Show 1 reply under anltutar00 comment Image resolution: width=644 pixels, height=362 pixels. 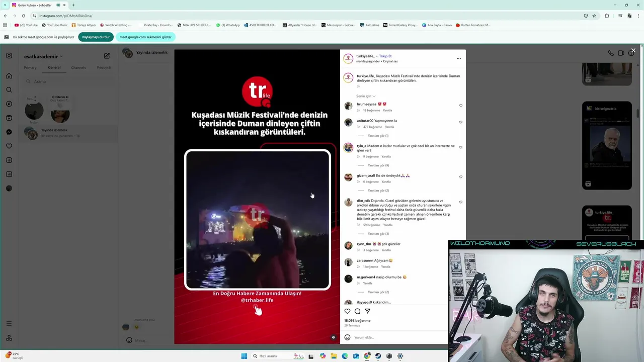(x=378, y=136)
